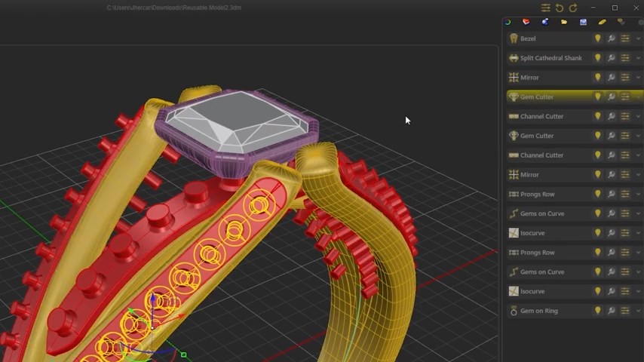The width and height of the screenshot is (644, 362).
Task: Toggle lightbulb on Isocurve row above Gem on Ring
Action: click(x=597, y=291)
